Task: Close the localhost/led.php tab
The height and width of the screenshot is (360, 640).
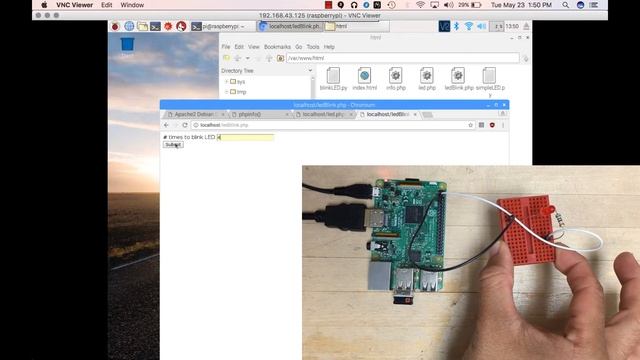Action: [x=351, y=115]
